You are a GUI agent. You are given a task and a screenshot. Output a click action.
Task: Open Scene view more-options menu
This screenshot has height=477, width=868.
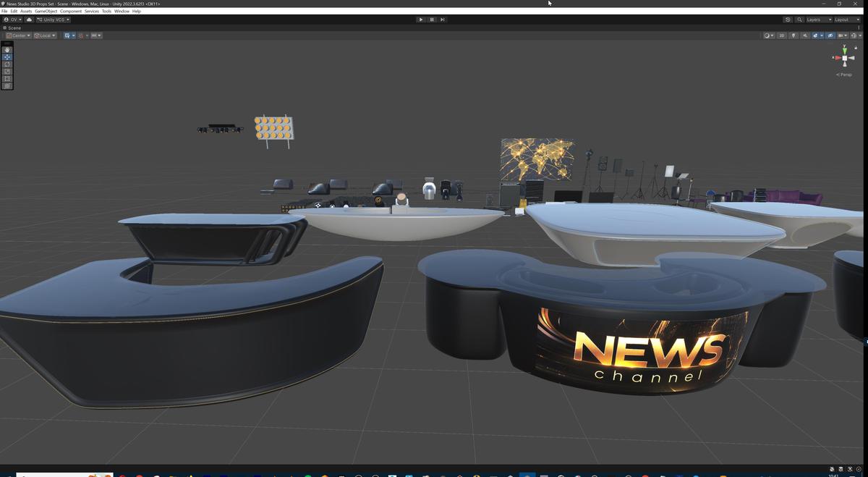[x=859, y=28]
